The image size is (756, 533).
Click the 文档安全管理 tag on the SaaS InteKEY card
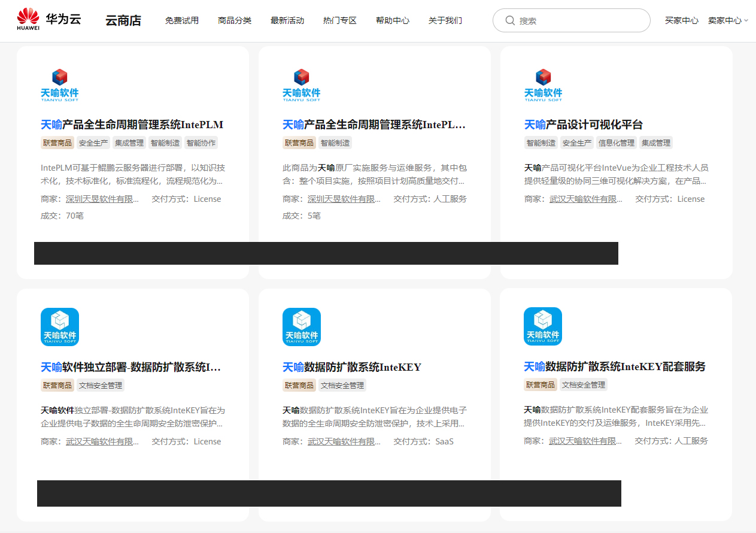tap(342, 386)
